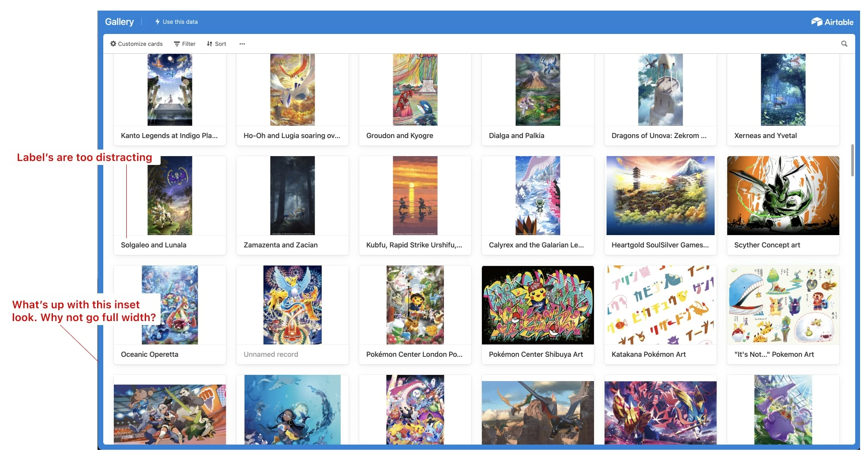Open Groudon and Kyogre card image
The width and height of the screenshot is (868, 460).
tap(415, 90)
